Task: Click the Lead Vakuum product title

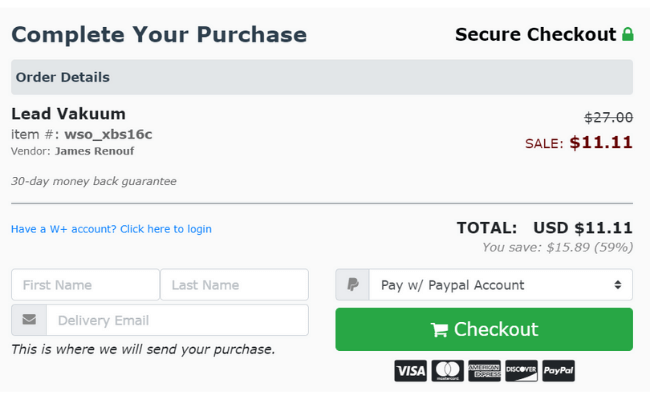Action: click(x=68, y=114)
